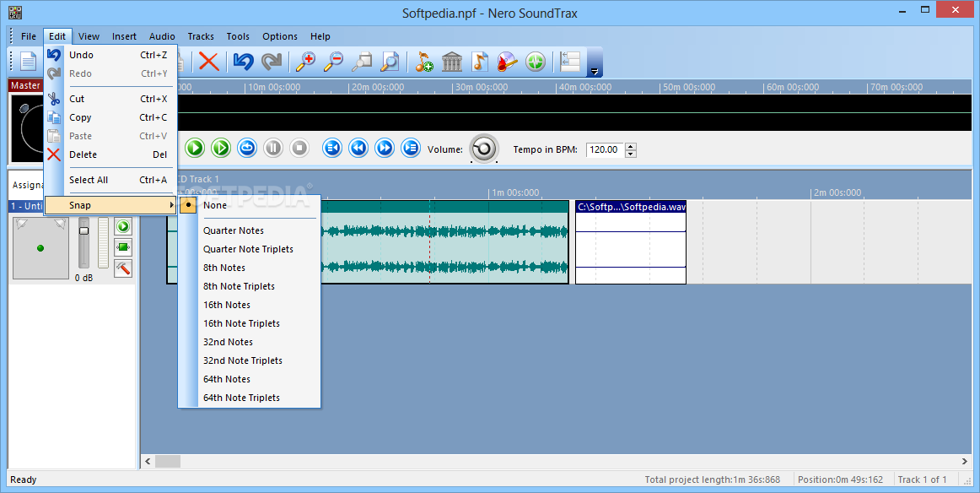Screen dimensions: 980x493
Task: Choose Undo from the Edit menu
Action: coord(110,55)
